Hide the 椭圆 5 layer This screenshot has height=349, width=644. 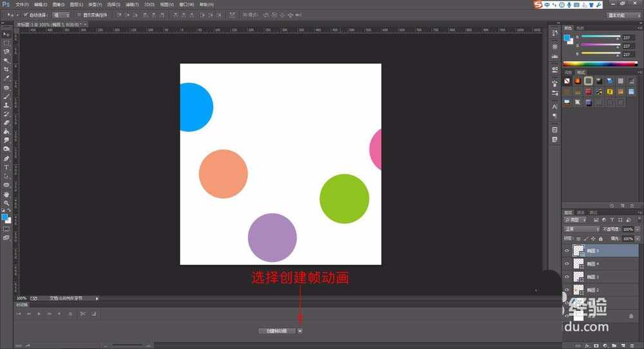click(567, 250)
